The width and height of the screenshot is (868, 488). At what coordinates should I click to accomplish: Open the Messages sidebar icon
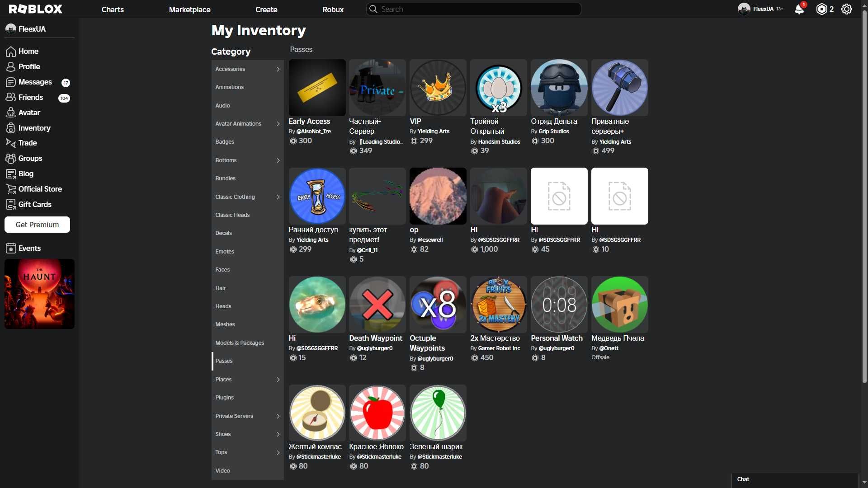(11, 82)
